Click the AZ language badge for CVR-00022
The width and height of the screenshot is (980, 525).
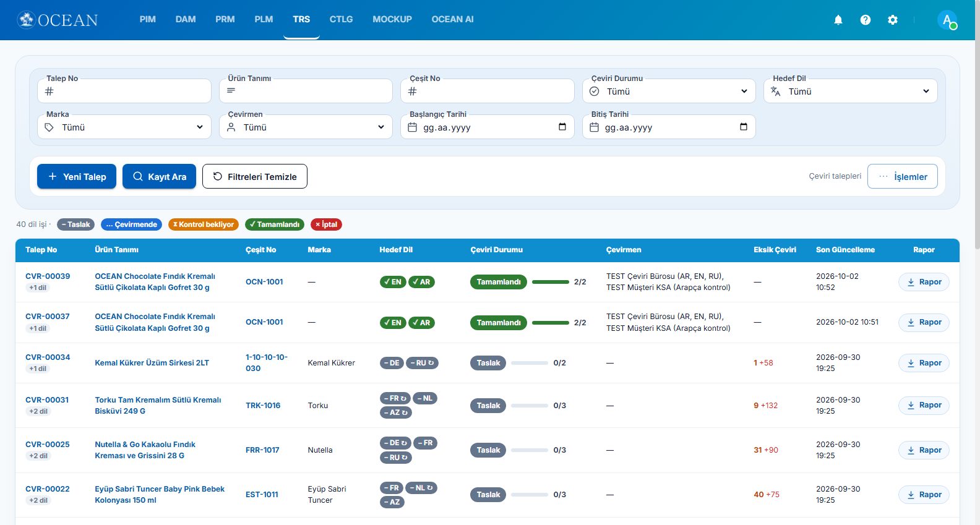392,502
